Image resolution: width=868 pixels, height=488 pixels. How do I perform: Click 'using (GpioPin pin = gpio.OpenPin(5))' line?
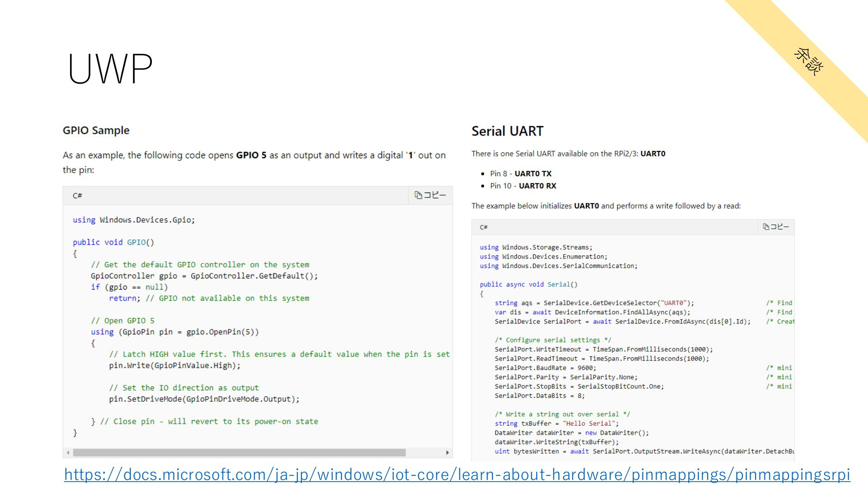pos(175,332)
